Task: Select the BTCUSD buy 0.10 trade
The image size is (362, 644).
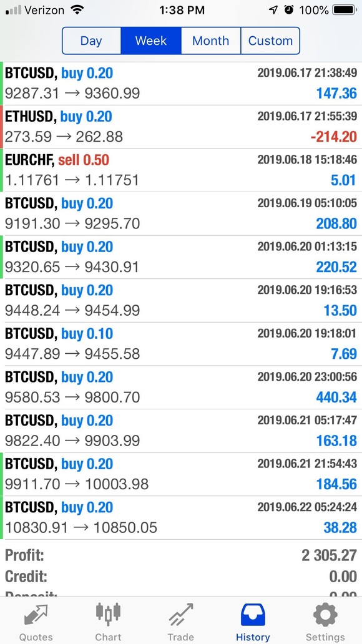Action: [x=181, y=344]
